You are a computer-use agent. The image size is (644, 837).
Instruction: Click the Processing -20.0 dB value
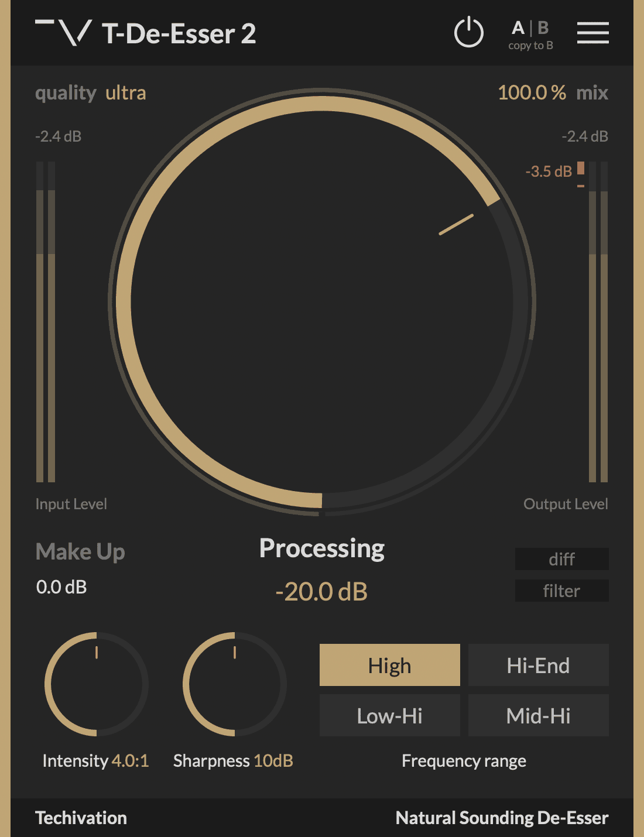tap(321, 592)
